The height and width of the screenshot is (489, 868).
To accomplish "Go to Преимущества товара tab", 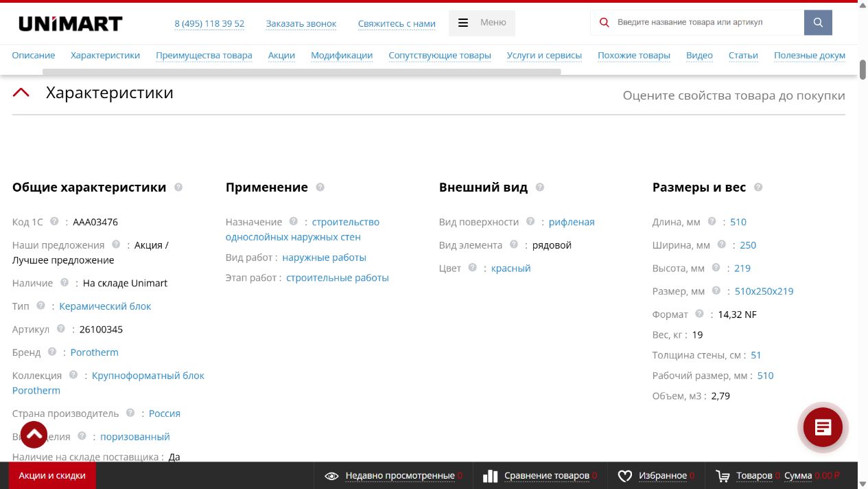I will 204,55.
